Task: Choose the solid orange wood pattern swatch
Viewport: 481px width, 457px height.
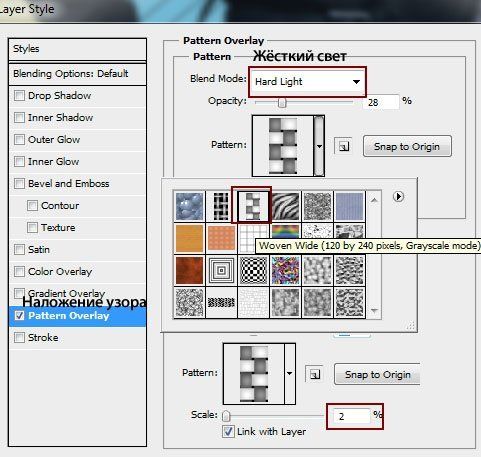Action: [189, 238]
